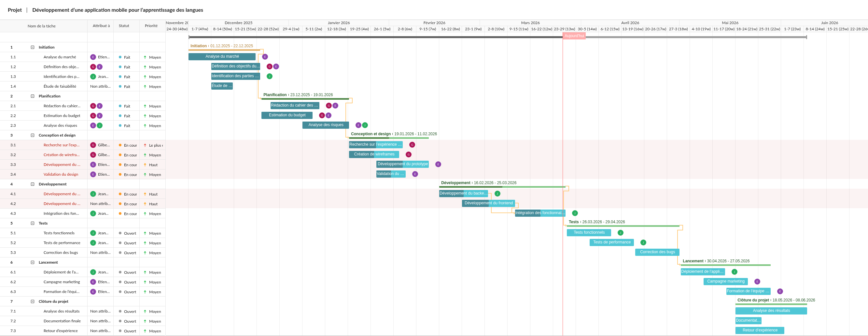Screen dimensions: 868x336
Task: Click blue Fait status dot for Étude de faisabilité
Action: click(x=120, y=87)
